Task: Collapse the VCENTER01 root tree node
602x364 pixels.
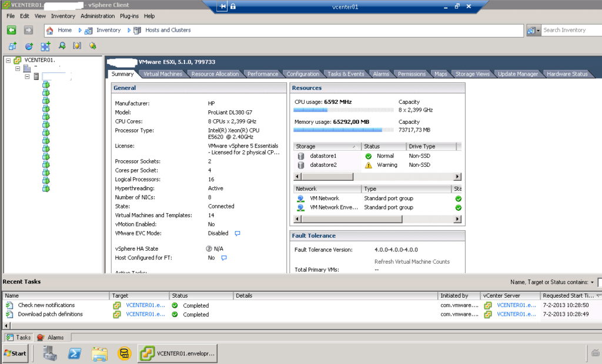Action: [x=8, y=60]
